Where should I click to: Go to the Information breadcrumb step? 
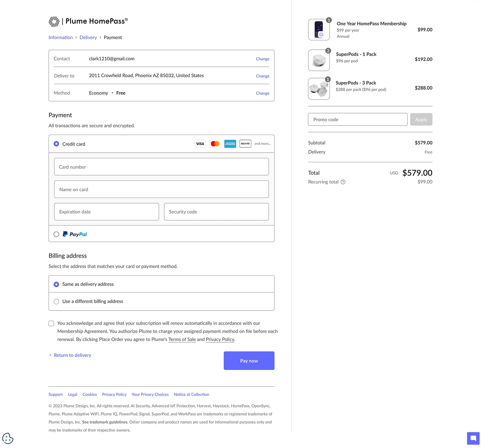(61, 38)
